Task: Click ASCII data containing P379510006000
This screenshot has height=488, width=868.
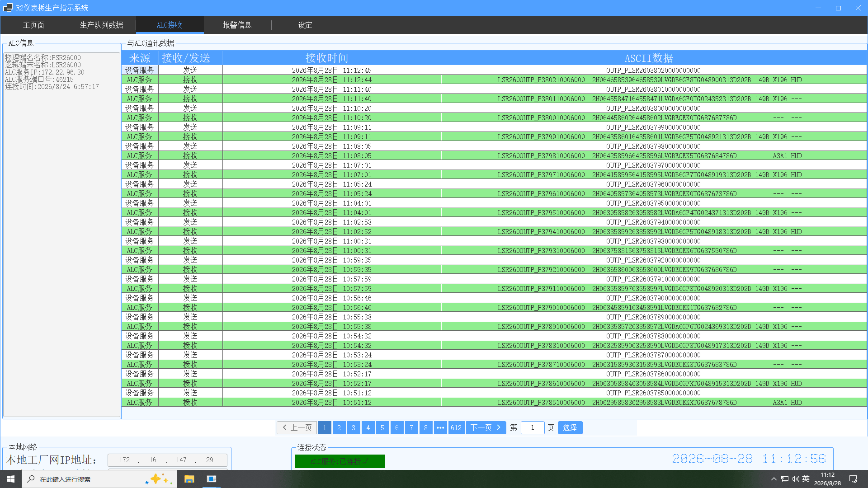Action: (654, 212)
